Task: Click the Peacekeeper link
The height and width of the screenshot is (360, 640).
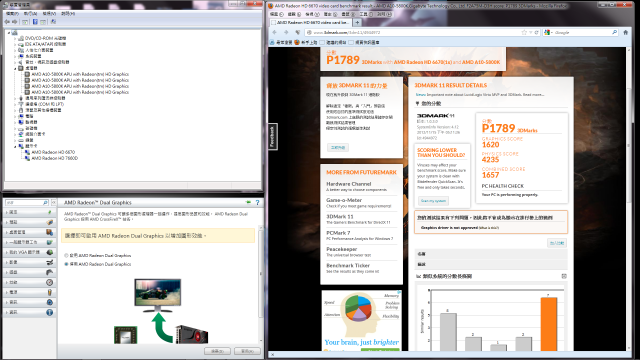Action: pyautogui.click(x=342, y=249)
